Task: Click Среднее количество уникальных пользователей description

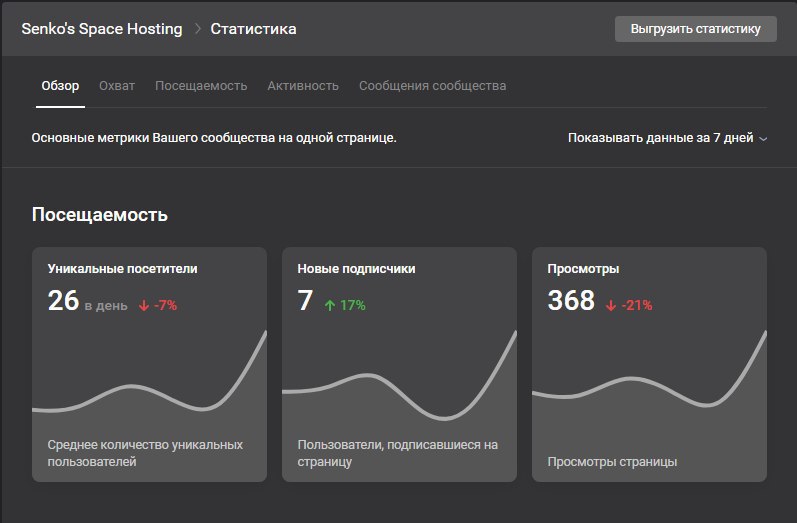Action: [145, 453]
